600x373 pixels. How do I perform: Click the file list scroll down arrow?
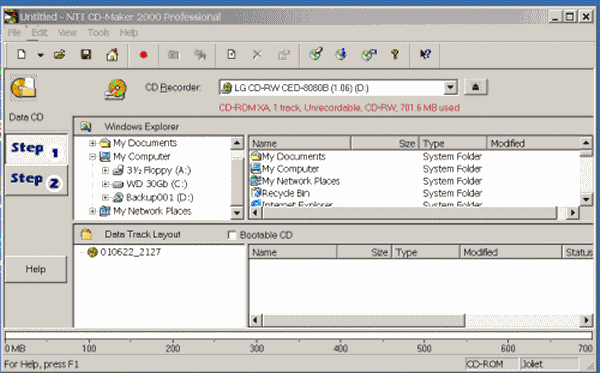[586, 199]
